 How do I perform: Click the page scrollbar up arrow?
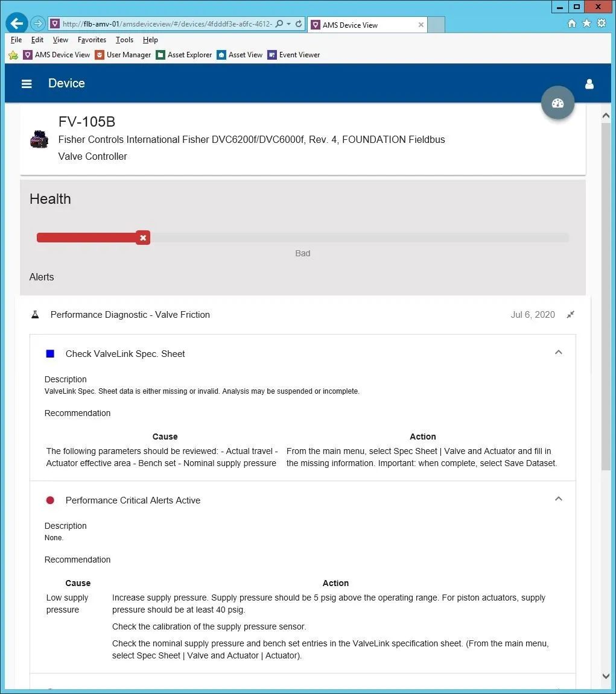606,116
